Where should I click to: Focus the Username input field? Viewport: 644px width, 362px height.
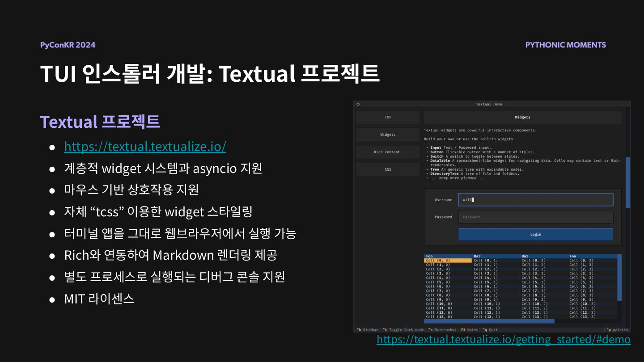pos(536,200)
